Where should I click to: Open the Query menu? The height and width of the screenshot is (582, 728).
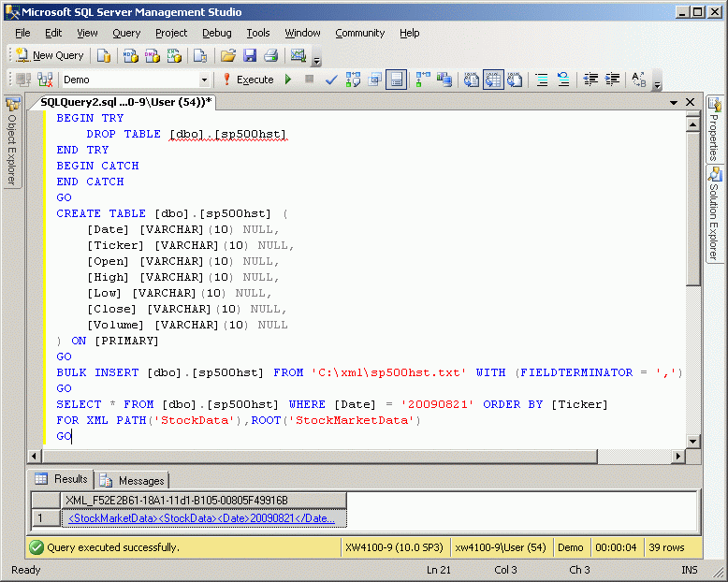126,33
